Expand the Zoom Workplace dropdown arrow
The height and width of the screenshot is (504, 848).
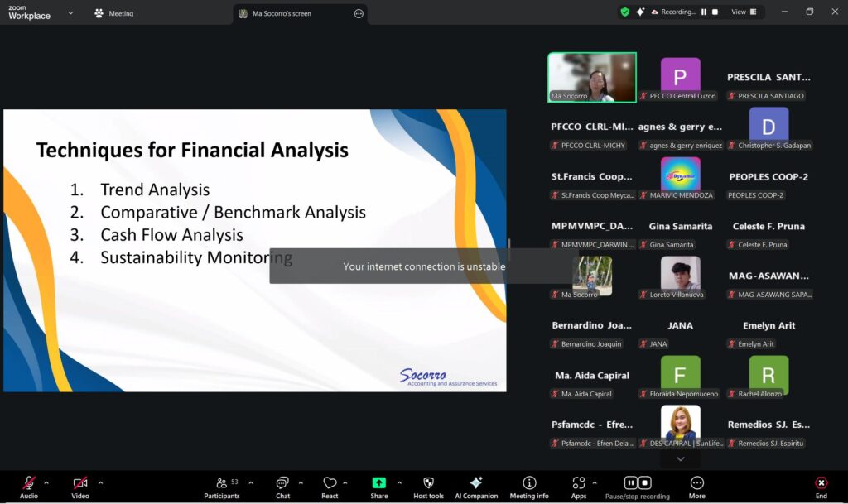point(70,13)
